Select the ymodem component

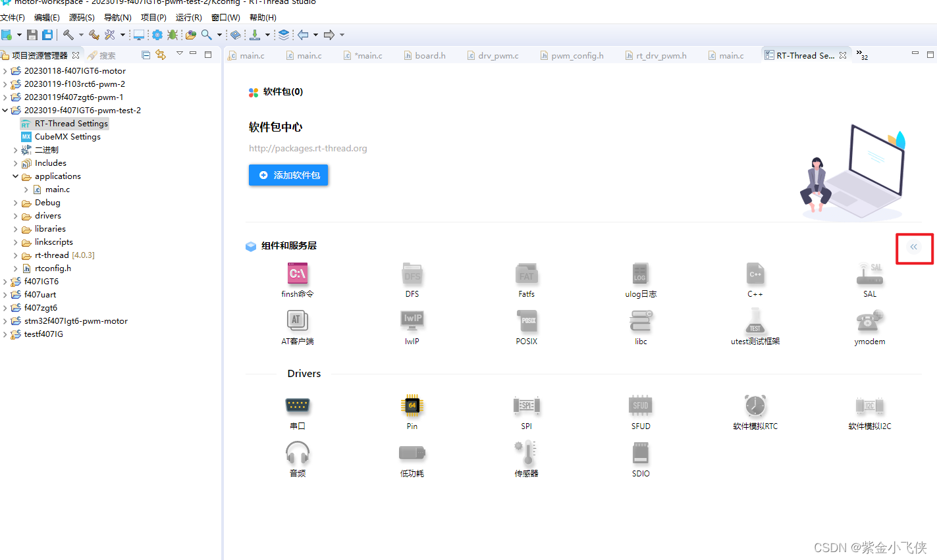(870, 327)
